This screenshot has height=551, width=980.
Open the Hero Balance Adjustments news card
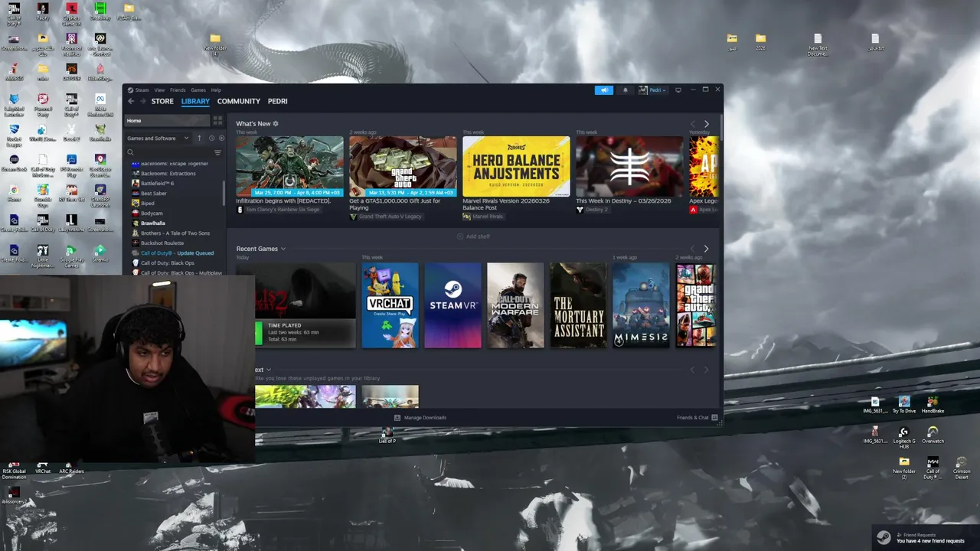[516, 167]
